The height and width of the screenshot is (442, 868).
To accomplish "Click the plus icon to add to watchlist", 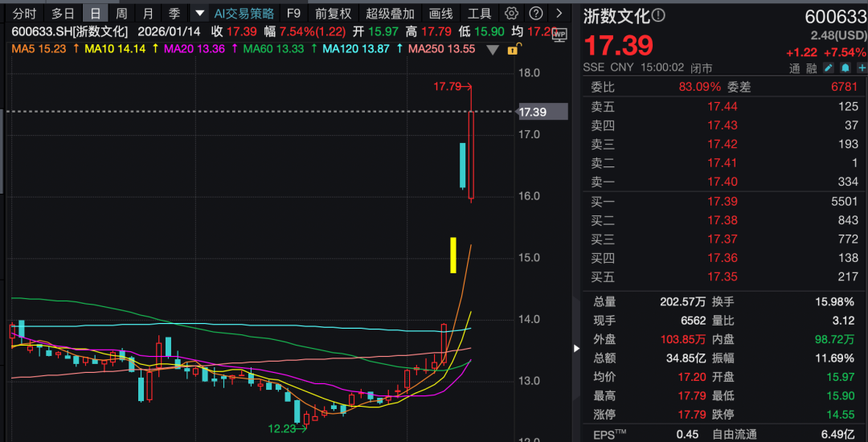I will (862, 68).
